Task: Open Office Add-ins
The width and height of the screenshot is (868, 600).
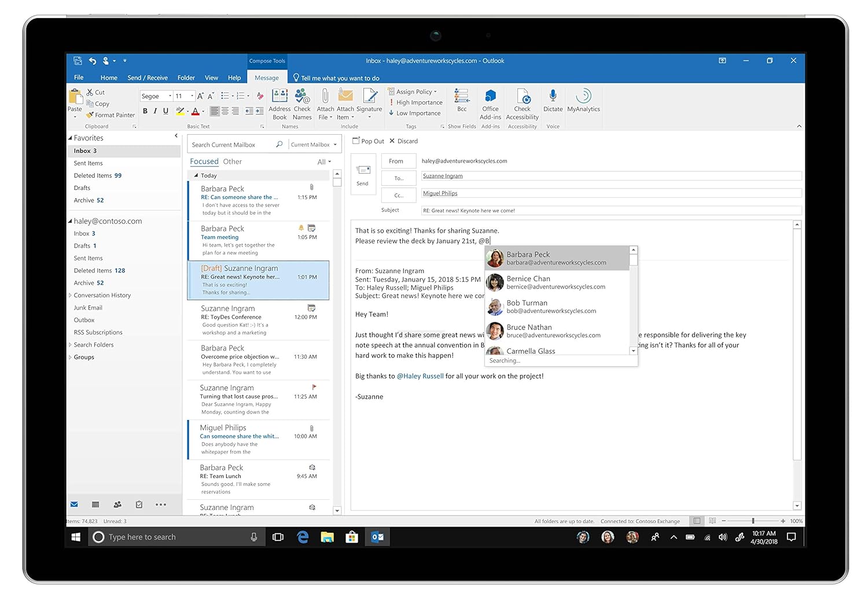Action: pyautogui.click(x=490, y=97)
